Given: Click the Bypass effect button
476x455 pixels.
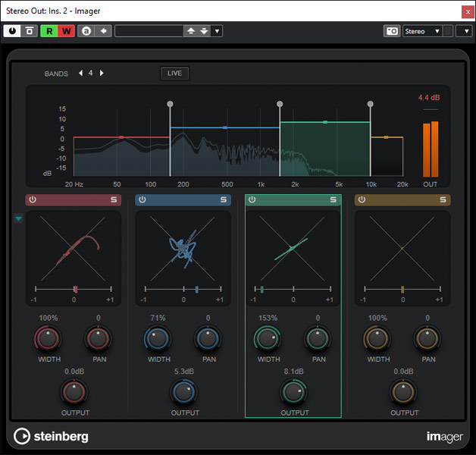Looking at the screenshot, I should [x=30, y=31].
